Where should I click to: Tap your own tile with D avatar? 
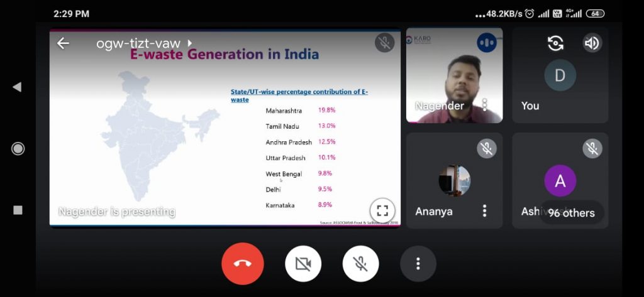(x=560, y=75)
